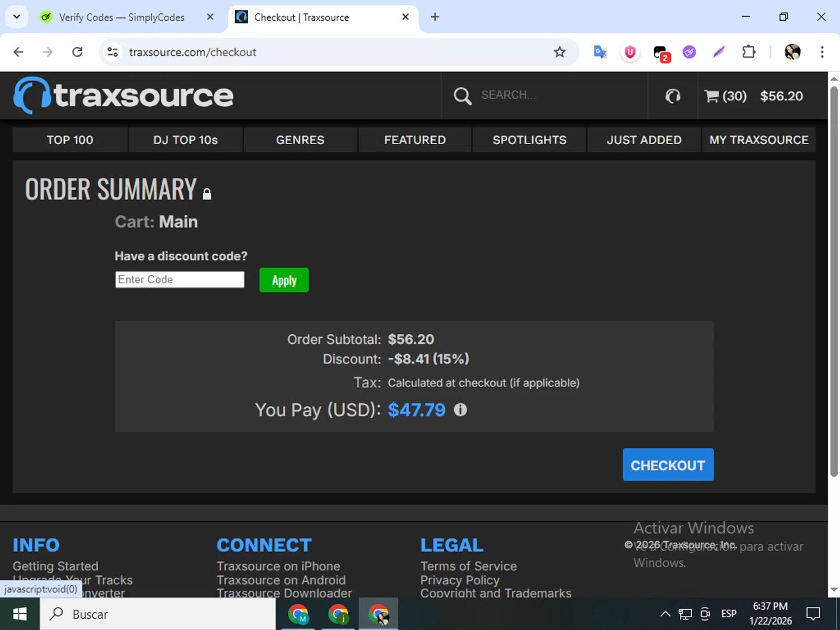Screen dimensions: 840x630
Task: Open a new browser tab
Action: (435, 17)
